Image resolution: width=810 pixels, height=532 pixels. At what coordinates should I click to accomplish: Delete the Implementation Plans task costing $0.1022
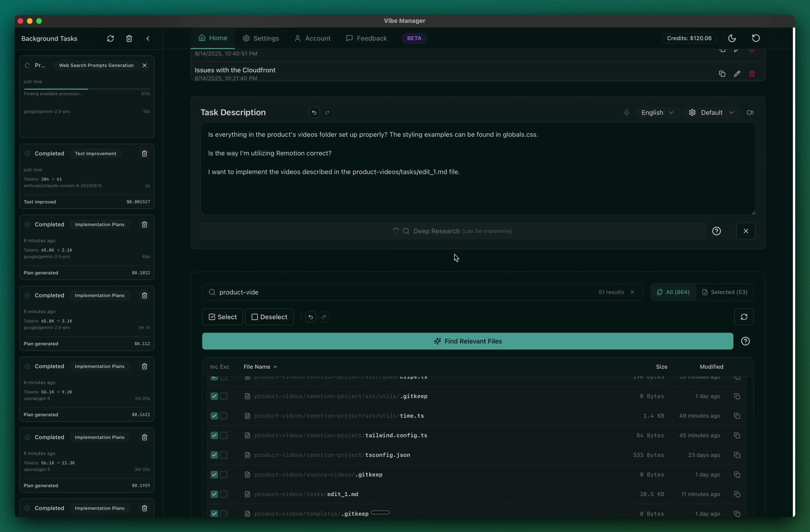coord(144,225)
